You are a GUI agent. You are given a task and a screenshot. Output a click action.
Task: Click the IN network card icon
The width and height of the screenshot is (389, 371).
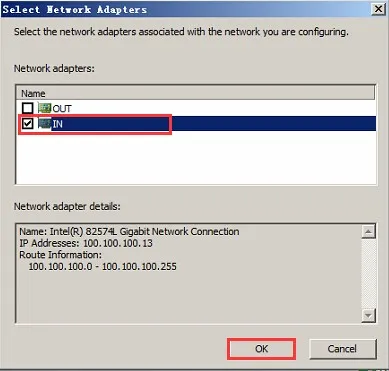coord(44,124)
